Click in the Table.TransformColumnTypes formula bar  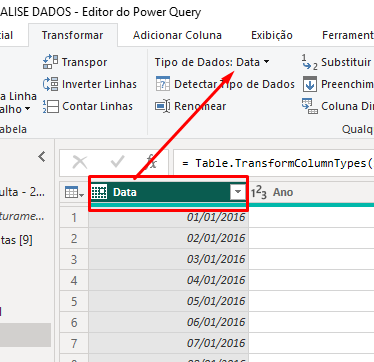click(x=274, y=163)
